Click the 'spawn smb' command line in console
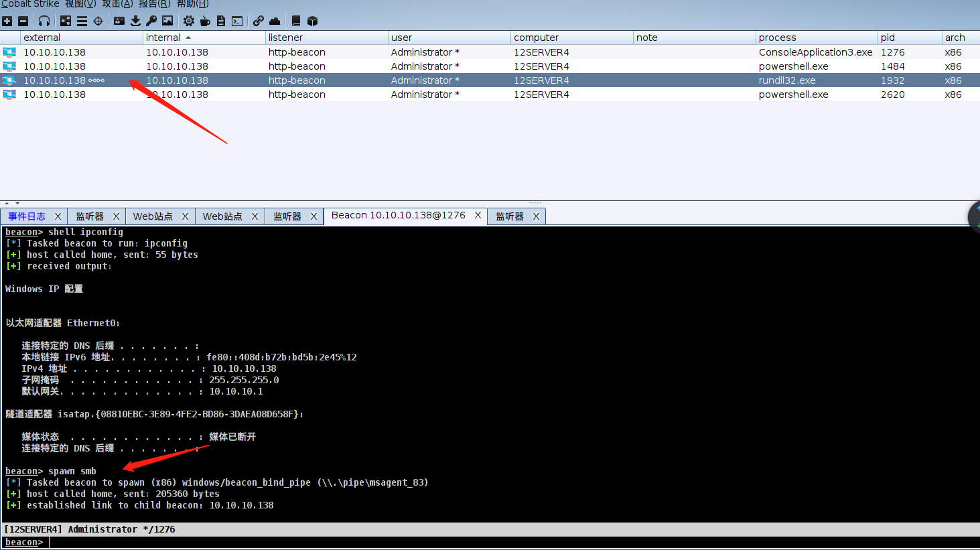The width and height of the screenshot is (980, 550). [51, 471]
